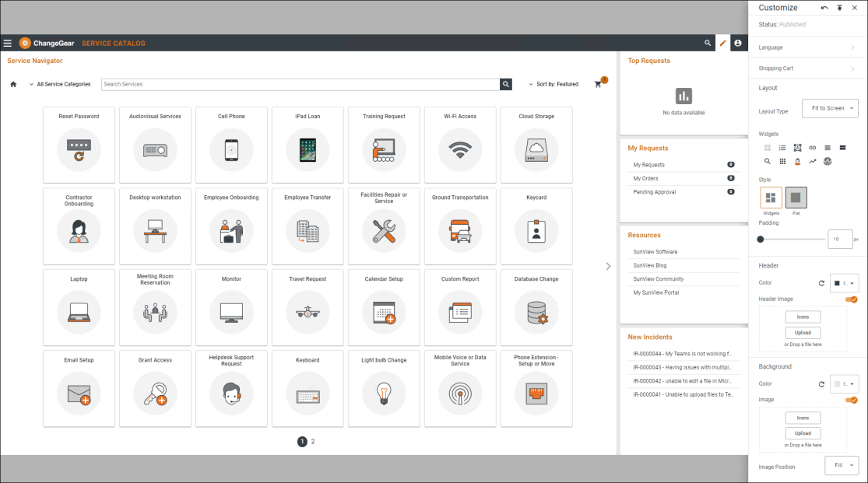Open the Sort by: Featured dropdown
The height and width of the screenshot is (483, 868).
tap(553, 84)
